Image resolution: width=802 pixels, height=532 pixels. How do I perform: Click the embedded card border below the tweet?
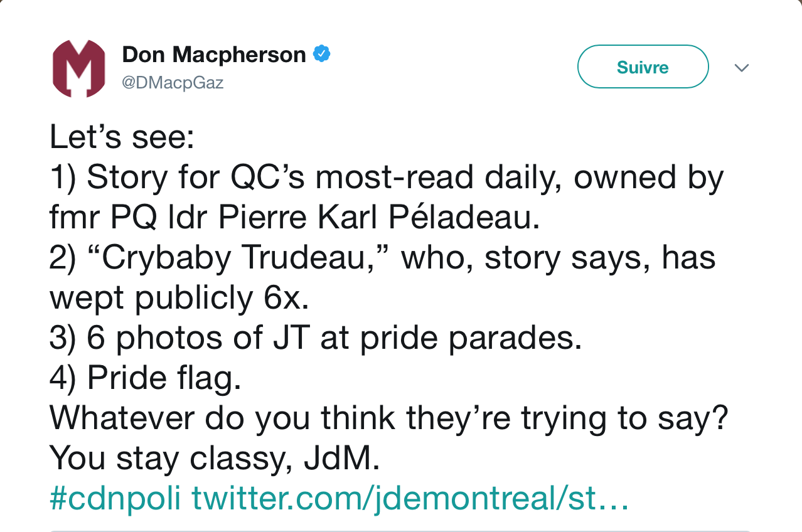coord(401,530)
